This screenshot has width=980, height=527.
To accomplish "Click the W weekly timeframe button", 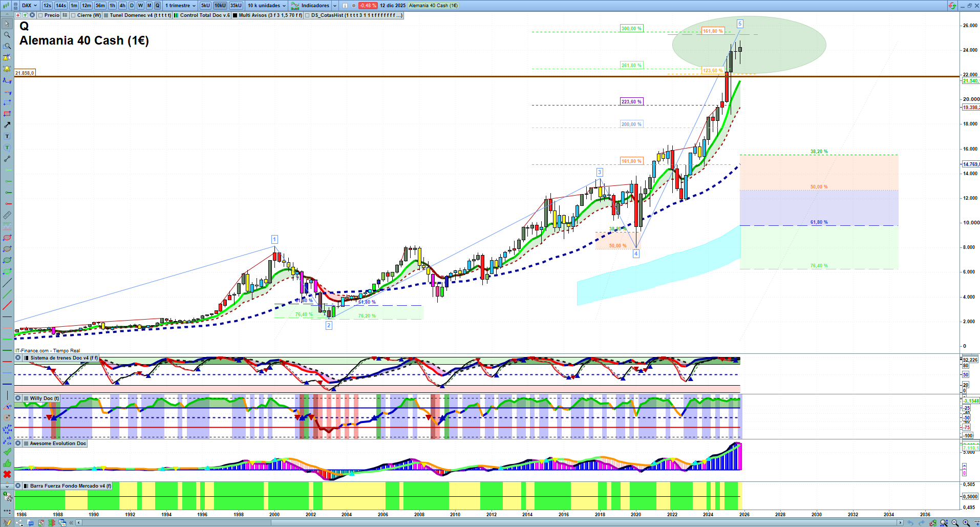I will pos(140,6).
